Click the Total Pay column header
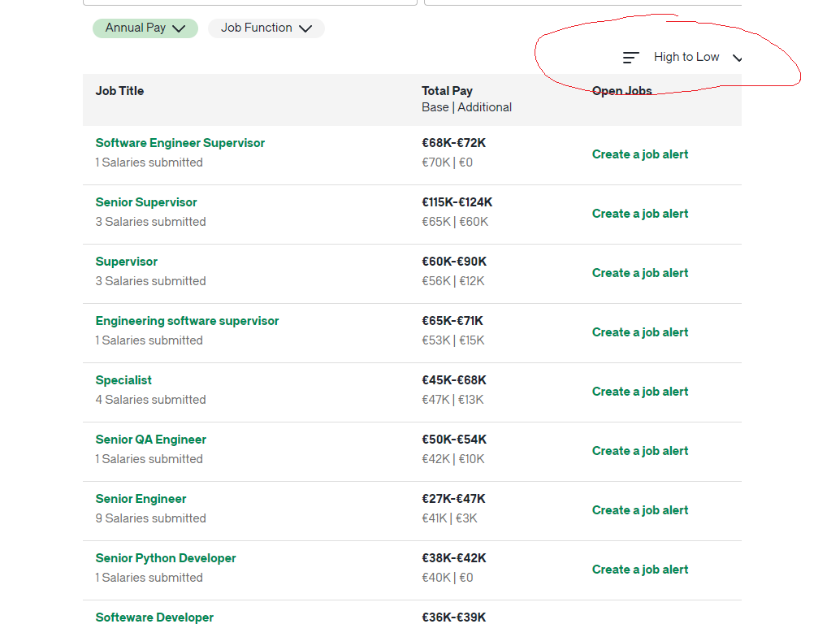 coord(447,91)
